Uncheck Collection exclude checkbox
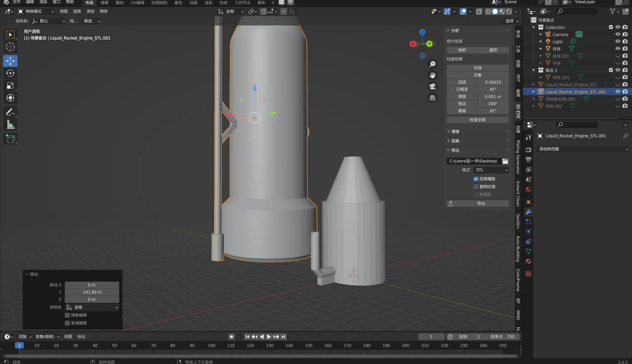Image resolution: width=632 pixels, height=364 pixels. (611, 27)
